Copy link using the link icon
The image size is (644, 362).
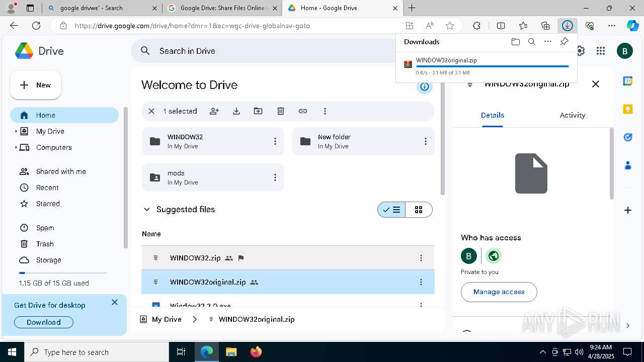click(x=303, y=111)
